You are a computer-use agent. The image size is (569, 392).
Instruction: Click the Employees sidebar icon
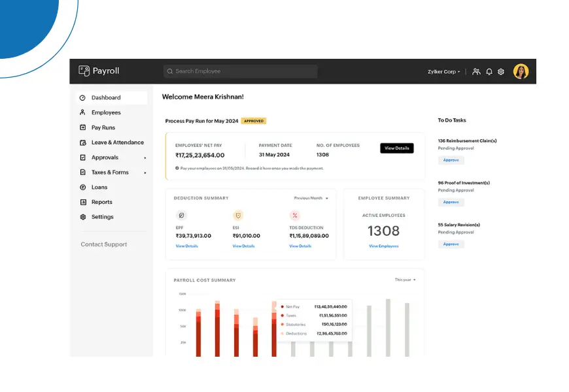82,112
